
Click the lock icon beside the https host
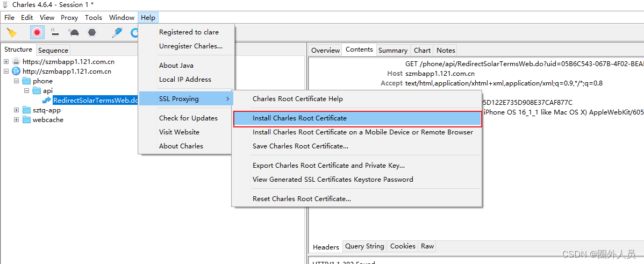tap(17, 62)
